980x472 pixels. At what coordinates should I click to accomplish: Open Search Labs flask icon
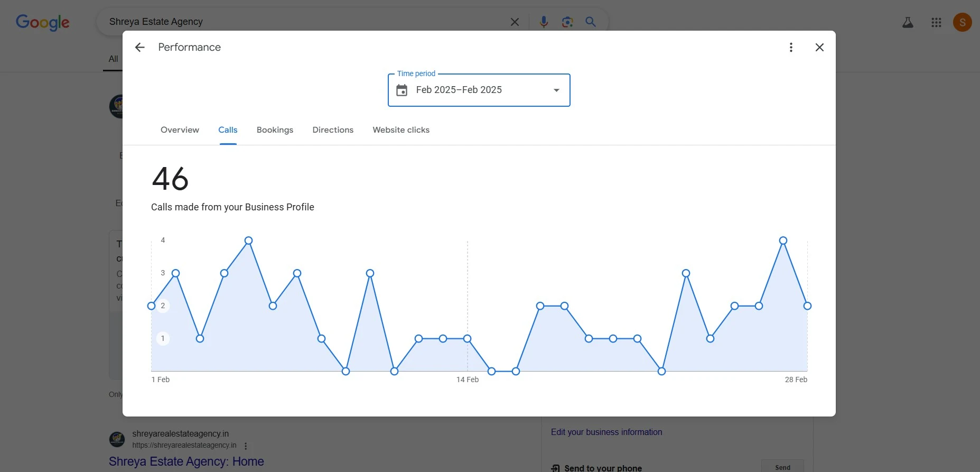coord(908,22)
